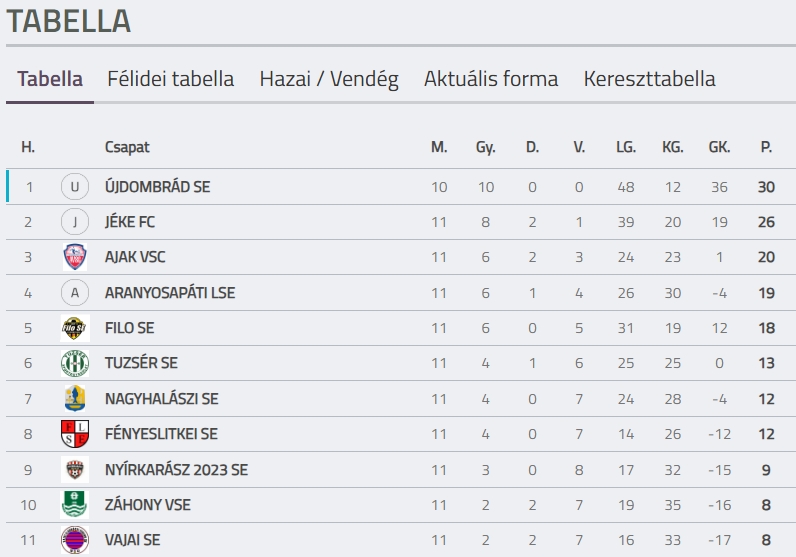Click the Aranyosapáti LSE badge icon
Screen dimensions: 796x557
coord(75,293)
